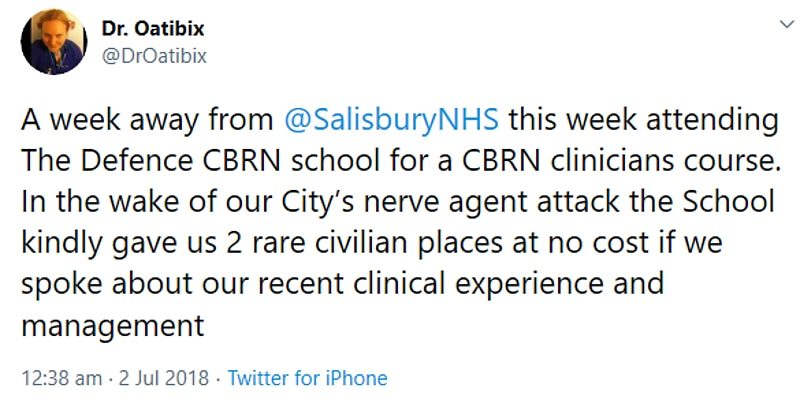Click the CBRN clinicians course text
800x403 pixels.
(x=622, y=161)
